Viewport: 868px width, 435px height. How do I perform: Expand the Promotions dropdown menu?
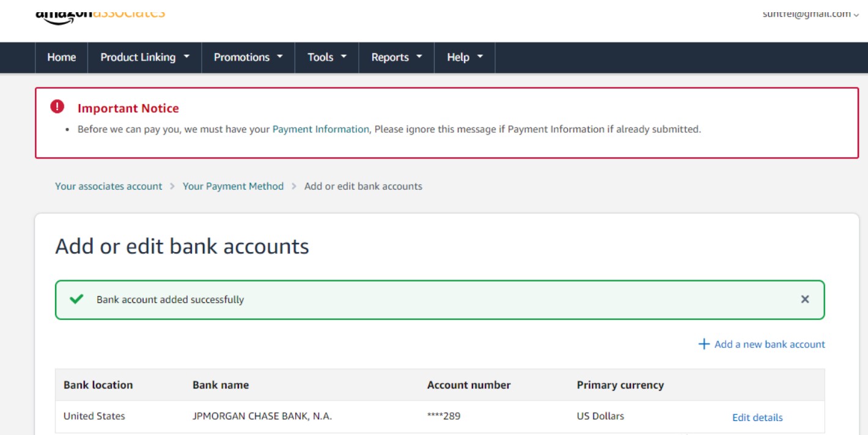click(x=248, y=57)
